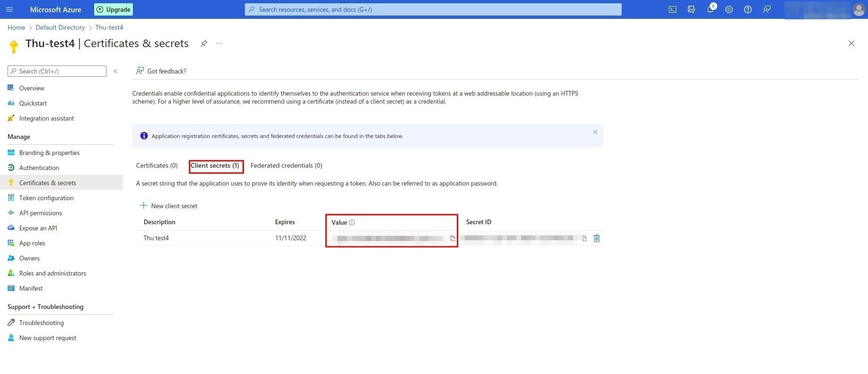Collapse the left navigation menu
868x374 pixels.
coord(115,71)
